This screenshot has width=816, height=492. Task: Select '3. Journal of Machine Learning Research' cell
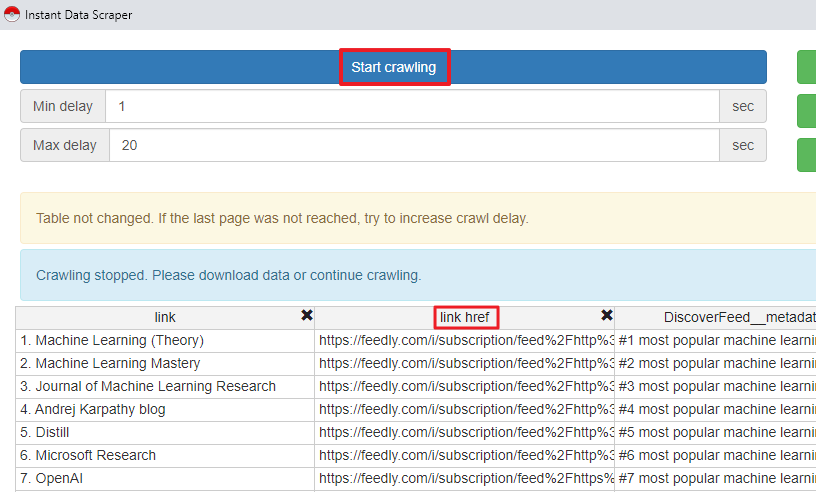[x=165, y=386]
